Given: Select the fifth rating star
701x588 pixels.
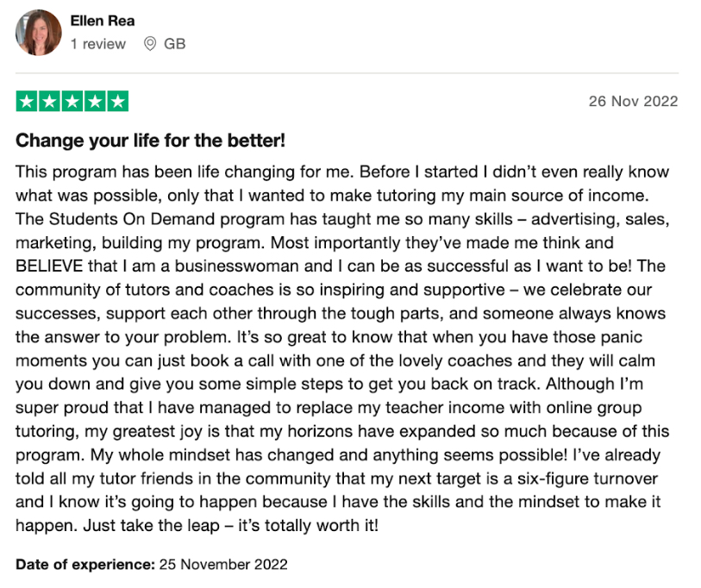Looking at the screenshot, I should click(x=117, y=102).
